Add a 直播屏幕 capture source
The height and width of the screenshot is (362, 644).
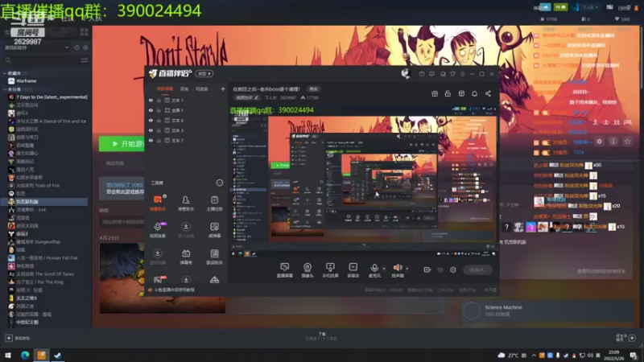pos(285,270)
